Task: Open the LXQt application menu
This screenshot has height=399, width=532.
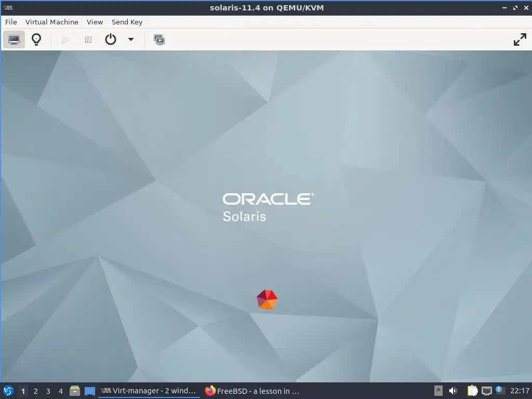Action: pyautogui.click(x=8, y=391)
